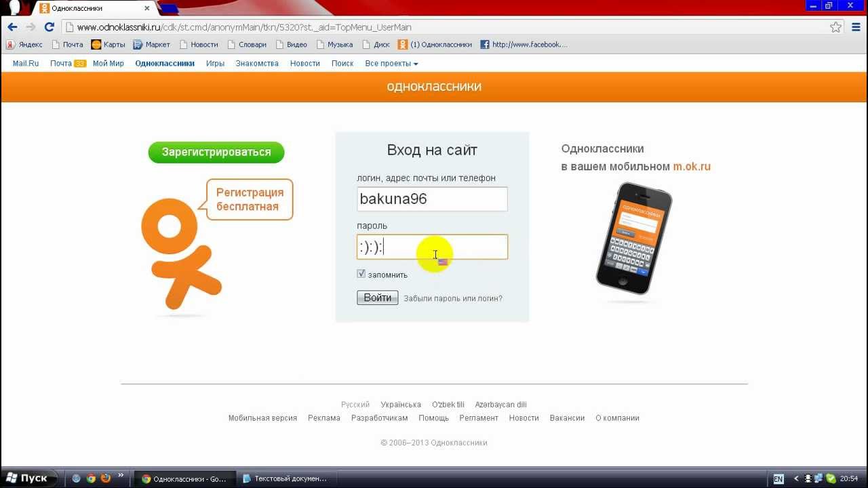Screen dimensions: 868x488
Task: Click the Регистрация бесплатная speech bubble
Action: coord(250,199)
